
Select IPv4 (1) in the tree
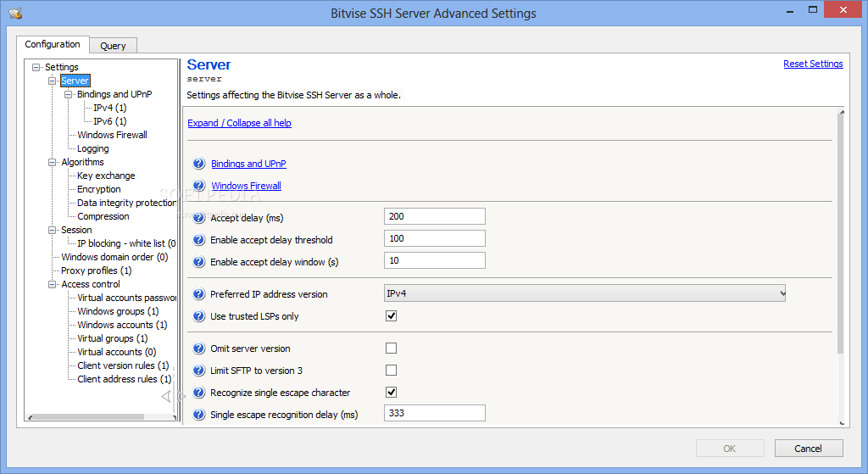(x=110, y=108)
